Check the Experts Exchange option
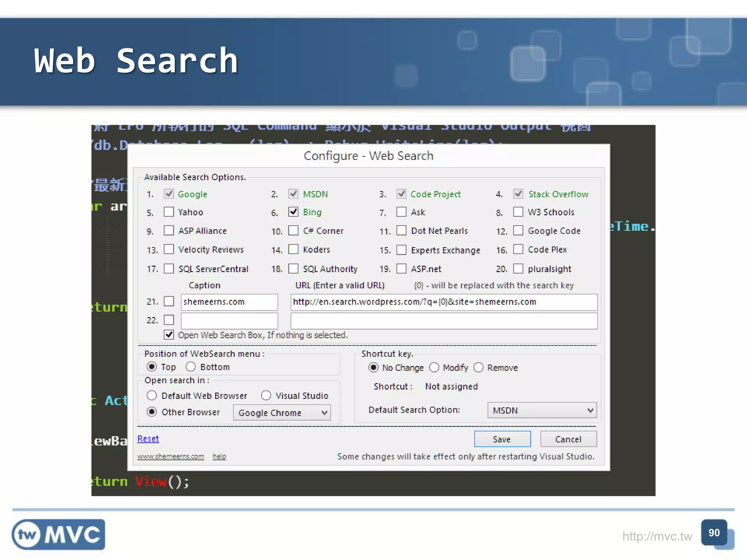This screenshot has height=560, width=747. click(402, 250)
